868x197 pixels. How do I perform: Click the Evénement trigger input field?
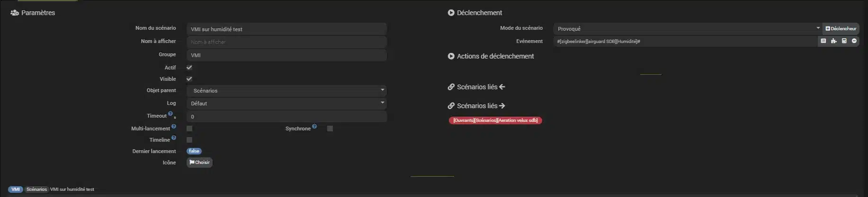[684, 42]
